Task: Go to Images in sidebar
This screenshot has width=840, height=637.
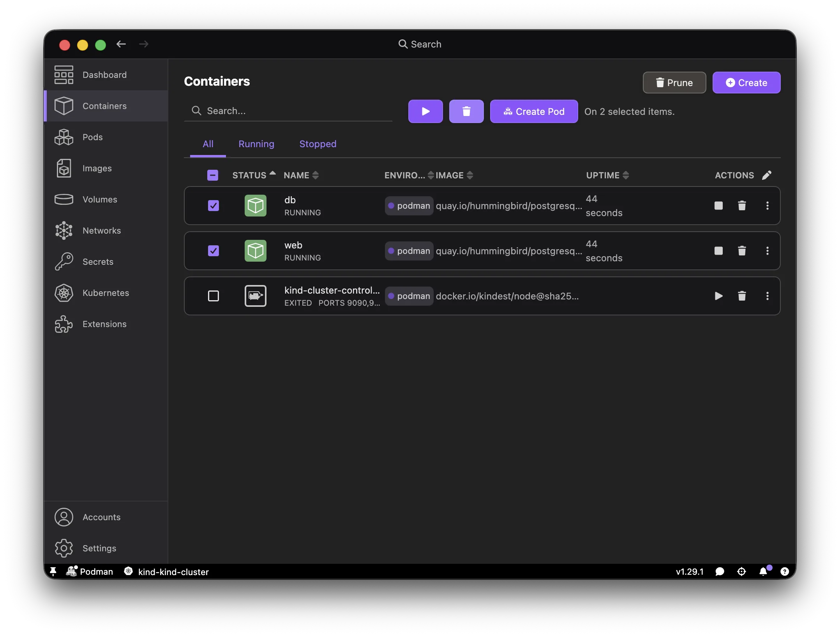Action: pyautogui.click(x=106, y=168)
